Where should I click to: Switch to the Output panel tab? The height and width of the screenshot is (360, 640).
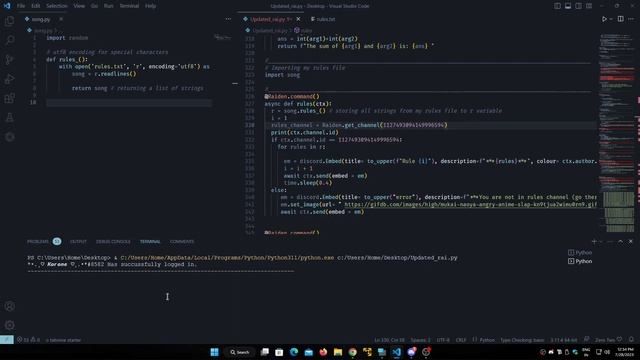pyautogui.click(x=78, y=242)
